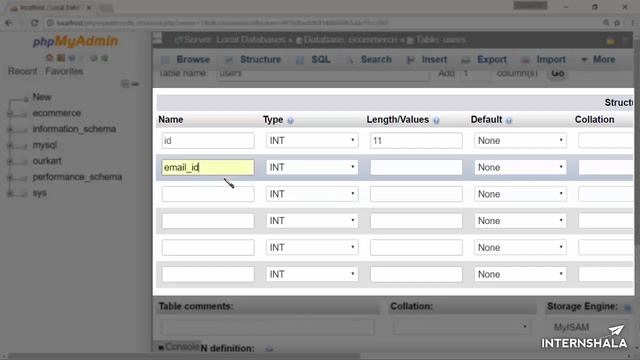Select the sys database
Screen dimensions: 640x360
(x=40, y=193)
